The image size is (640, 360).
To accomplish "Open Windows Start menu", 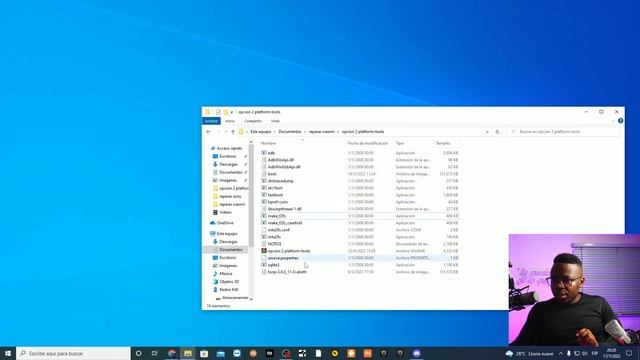I will 8,353.
